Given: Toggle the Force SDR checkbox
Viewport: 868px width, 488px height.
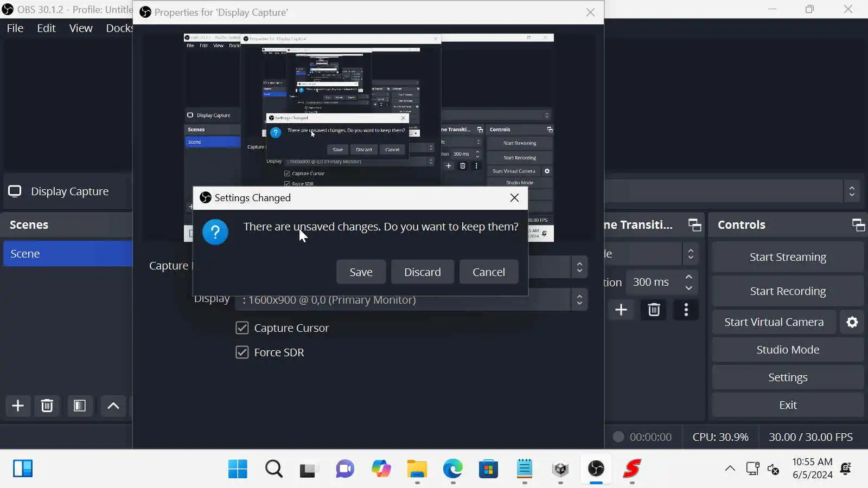Looking at the screenshot, I should click(242, 352).
